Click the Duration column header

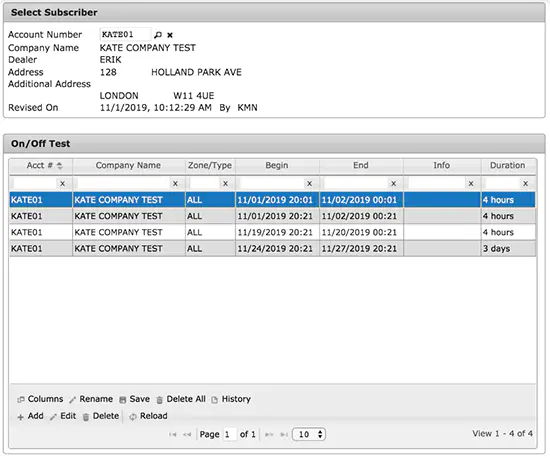[x=508, y=165]
